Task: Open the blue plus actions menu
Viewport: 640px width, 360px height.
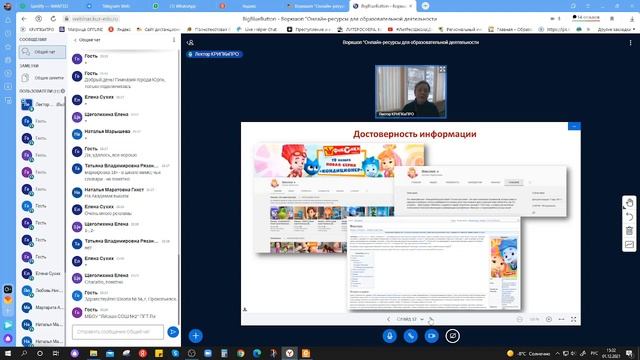Action: click(196, 336)
